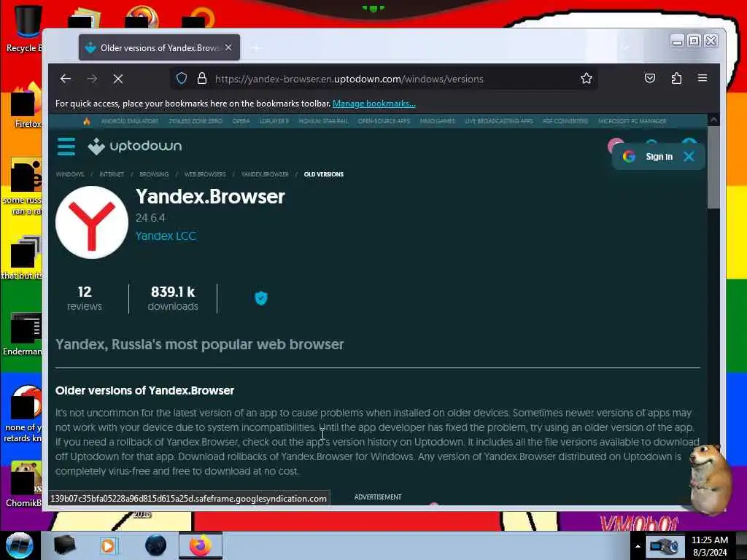
Task: Click the URL address field
Action: (x=349, y=79)
